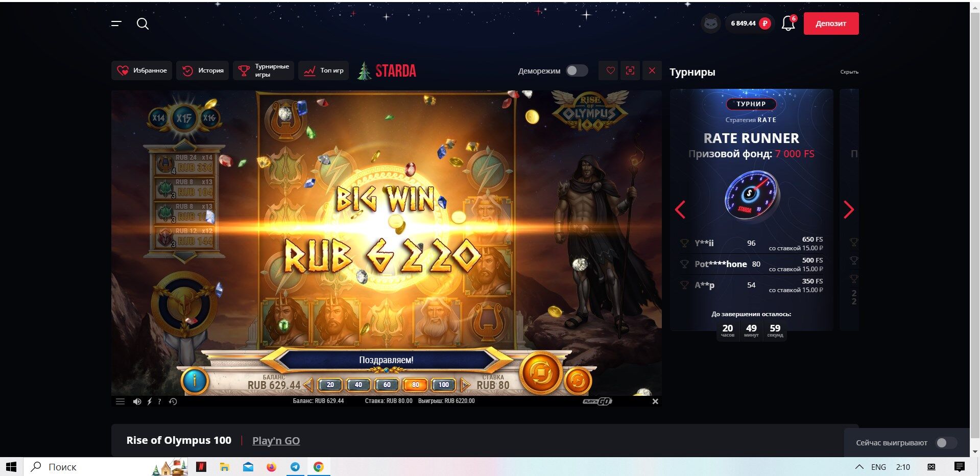Image resolution: width=980 pixels, height=476 pixels.
Task: Click the Скрыть link in tournaments
Action: [849, 72]
